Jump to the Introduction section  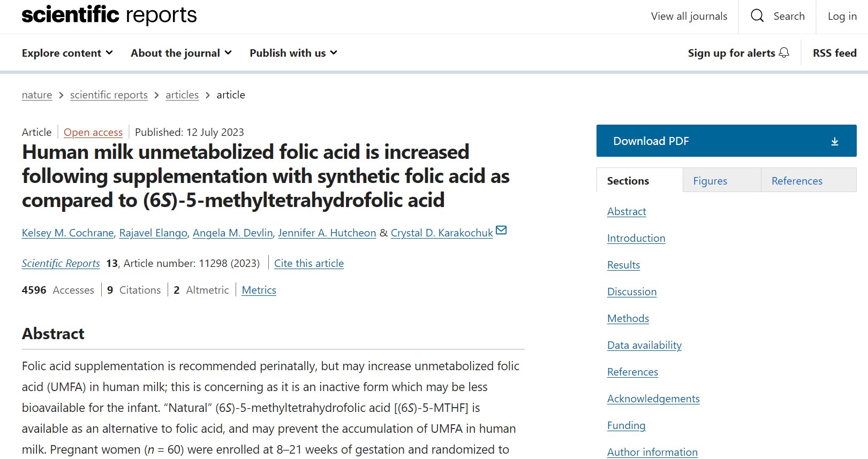(x=636, y=238)
